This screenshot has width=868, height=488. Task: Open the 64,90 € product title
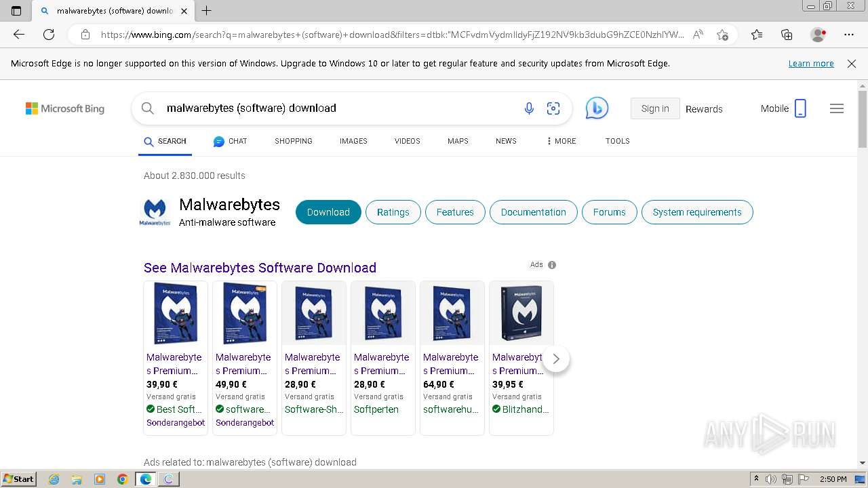451,364
